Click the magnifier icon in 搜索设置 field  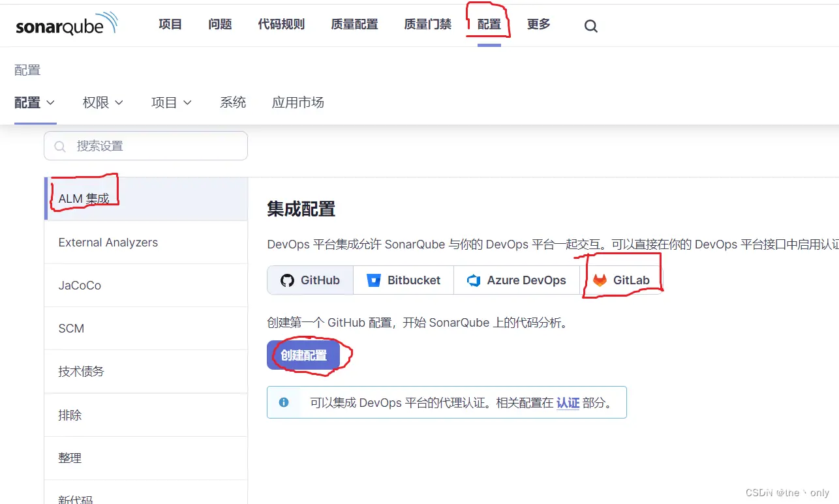(x=60, y=146)
